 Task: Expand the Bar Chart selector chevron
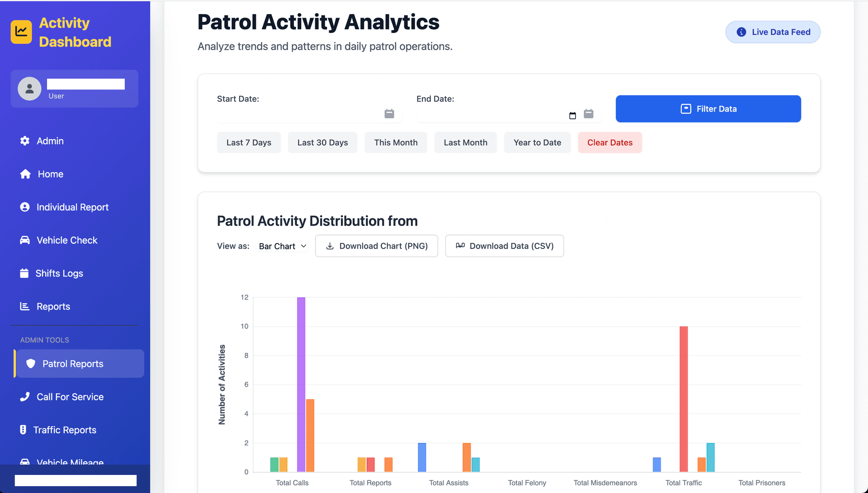[x=303, y=246]
